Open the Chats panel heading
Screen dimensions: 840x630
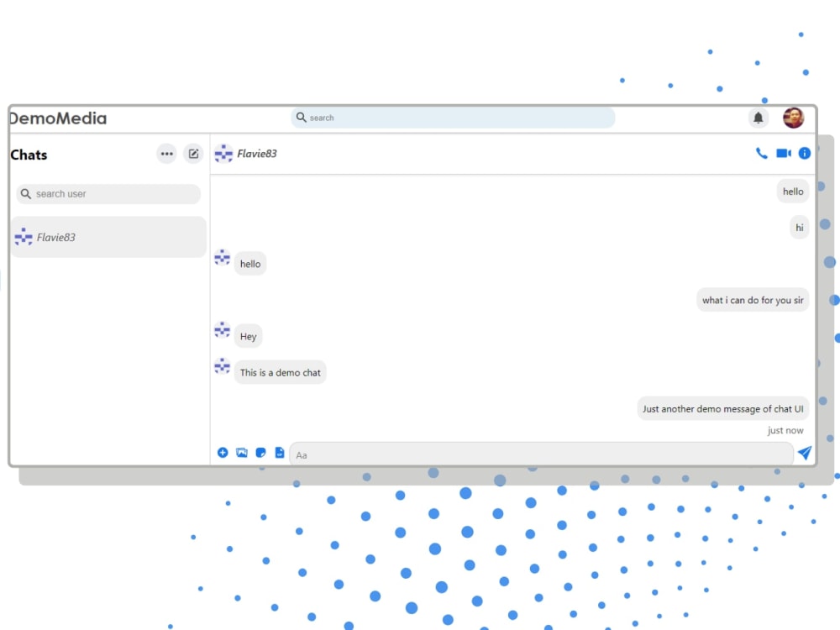click(x=29, y=155)
